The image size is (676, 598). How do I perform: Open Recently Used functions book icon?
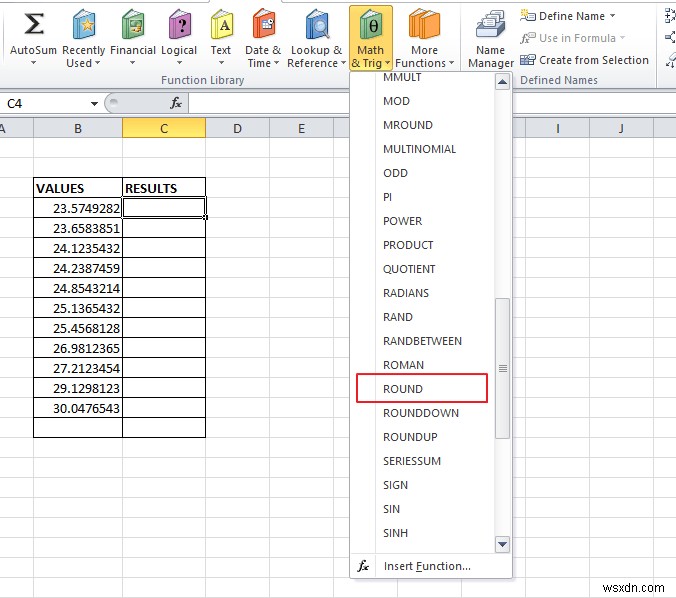pos(84,25)
